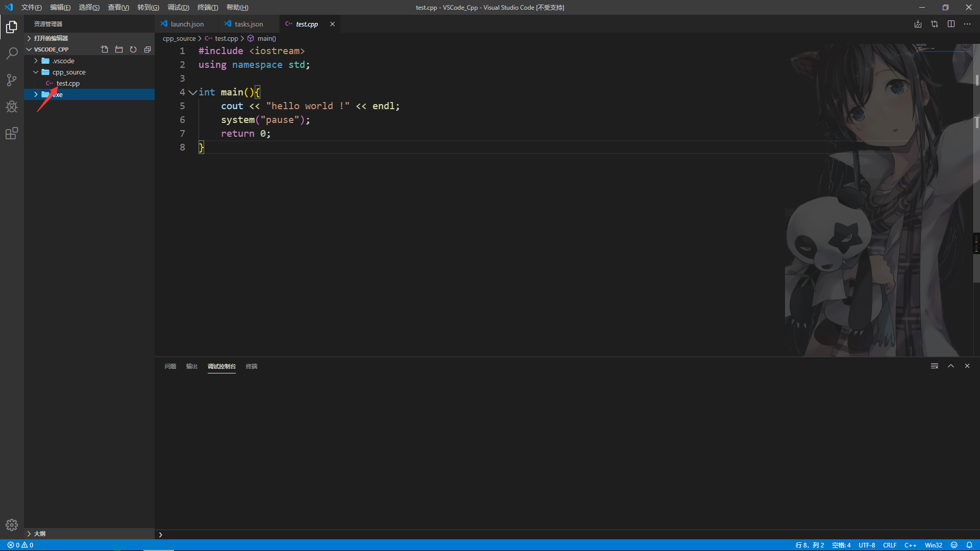Click the explorer panel title header
Screen dimensions: 980x551
click(48, 24)
